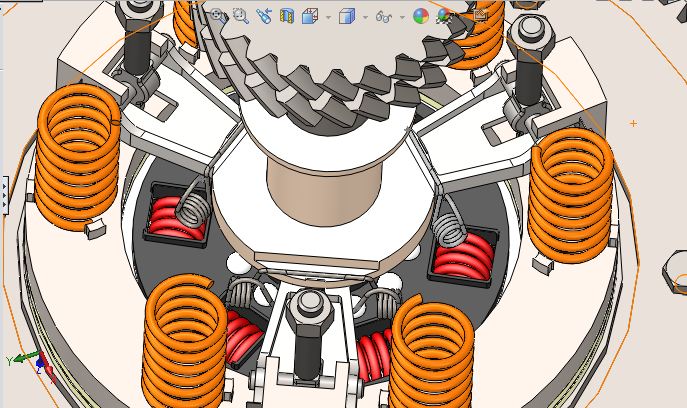This screenshot has width=687, height=408.
Task: Click the Display Style cube icon
Action: coord(347,17)
